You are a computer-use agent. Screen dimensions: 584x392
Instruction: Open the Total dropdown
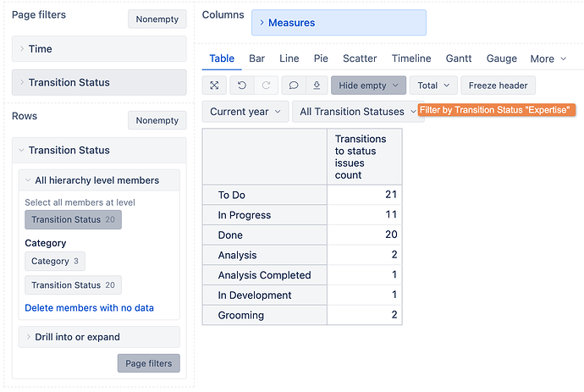tap(432, 86)
